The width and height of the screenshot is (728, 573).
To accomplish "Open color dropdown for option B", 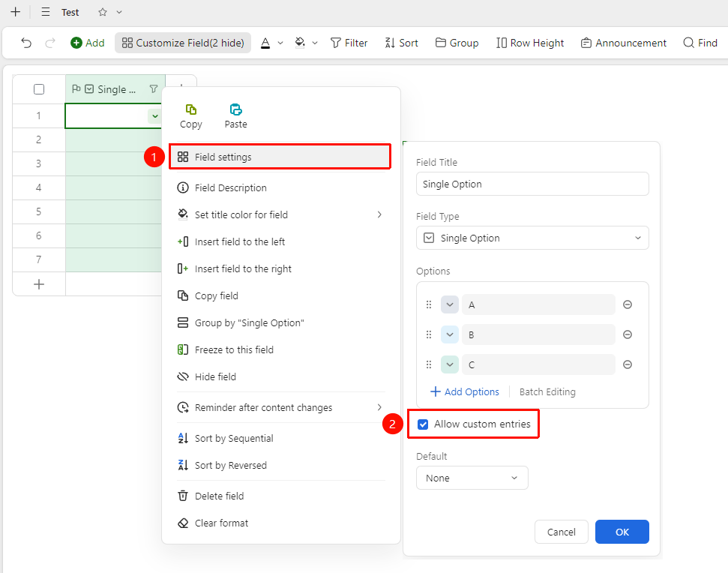I will click(x=449, y=334).
